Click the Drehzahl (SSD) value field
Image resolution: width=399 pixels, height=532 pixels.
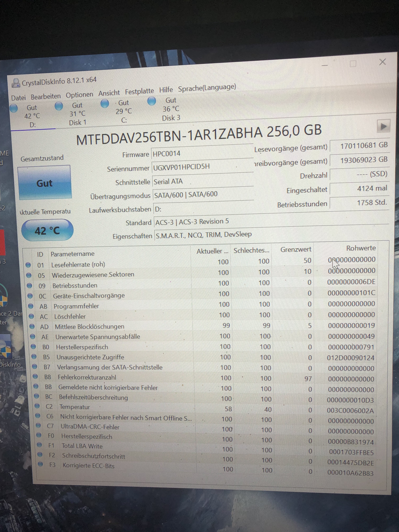point(359,174)
